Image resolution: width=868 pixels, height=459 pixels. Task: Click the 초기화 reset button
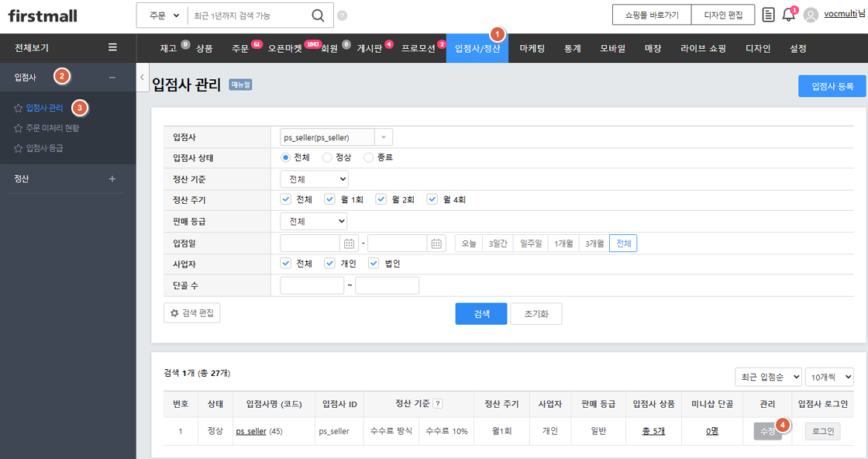click(x=536, y=313)
